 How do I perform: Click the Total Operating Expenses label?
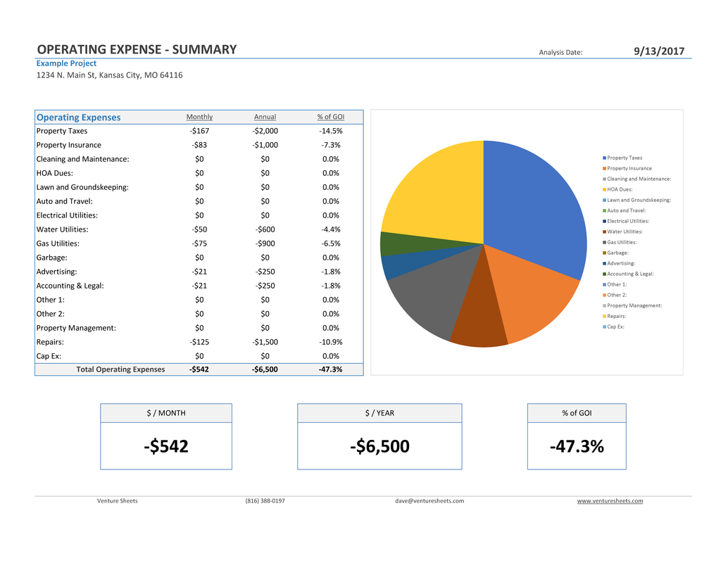pos(120,369)
